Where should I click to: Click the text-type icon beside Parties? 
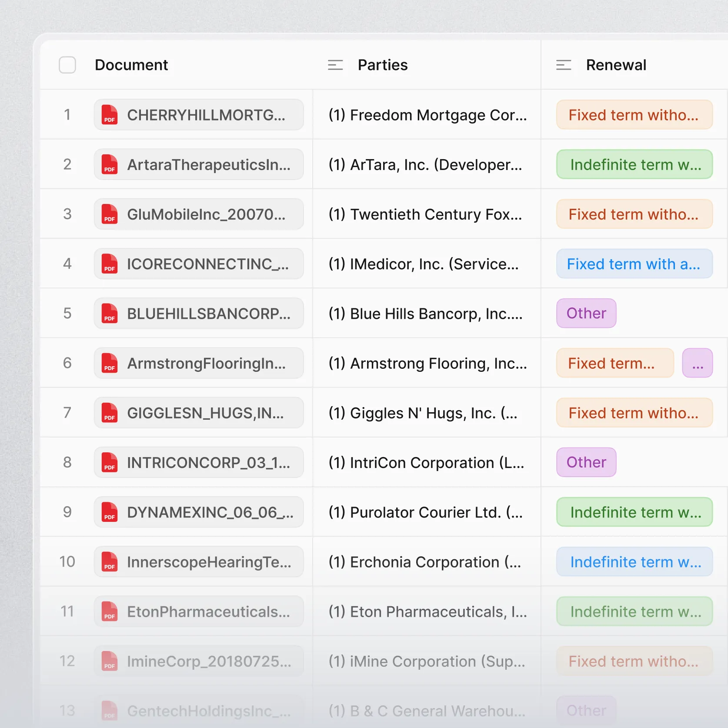tap(335, 65)
